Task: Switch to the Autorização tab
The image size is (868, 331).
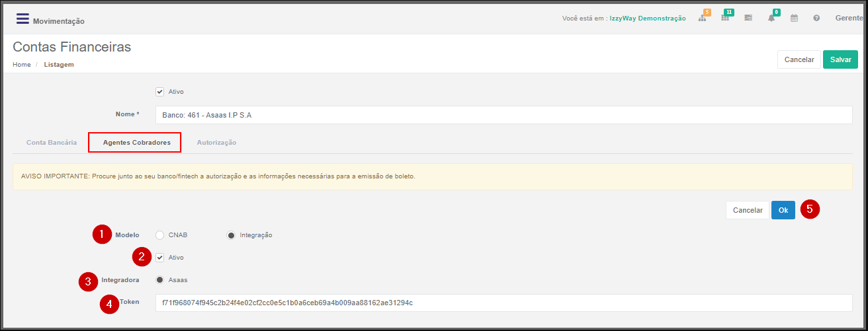Action: point(216,143)
